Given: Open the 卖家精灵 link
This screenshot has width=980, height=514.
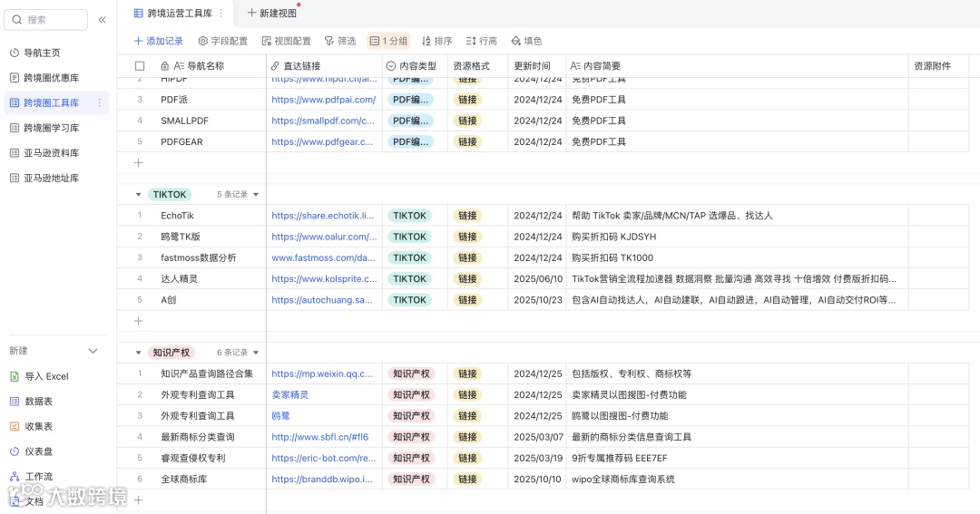Looking at the screenshot, I should [290, 395].
